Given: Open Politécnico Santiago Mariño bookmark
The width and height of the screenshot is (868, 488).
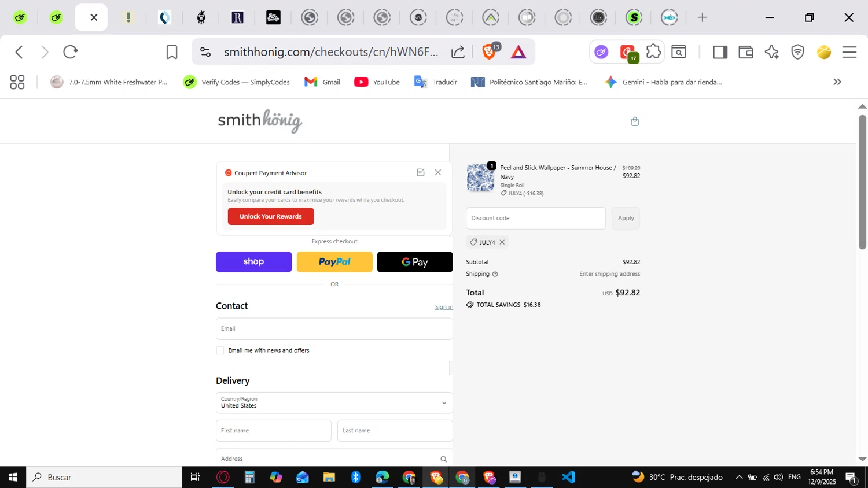Looking at the screenshot, I should tap(529, 82).
